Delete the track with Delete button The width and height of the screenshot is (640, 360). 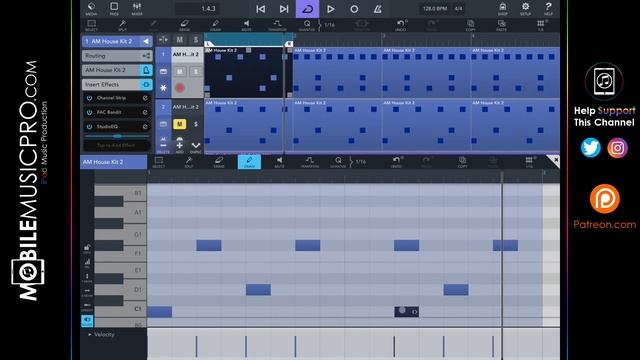pyautogui.click(x=163, y=147)
